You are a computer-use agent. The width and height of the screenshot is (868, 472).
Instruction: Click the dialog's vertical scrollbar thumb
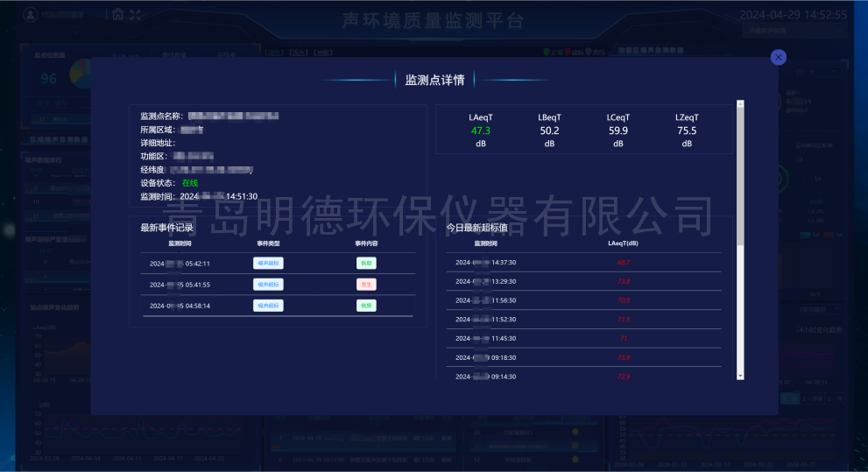[740, 175]
